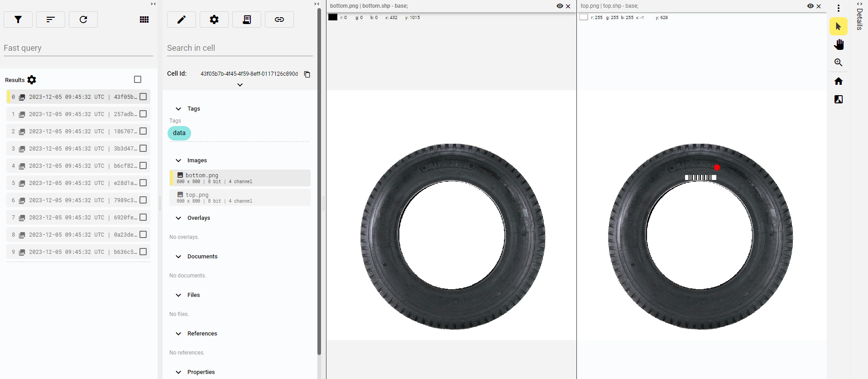Click the filter funnel icon button
The height and width of the screenshot is (379, 868).
18,19
